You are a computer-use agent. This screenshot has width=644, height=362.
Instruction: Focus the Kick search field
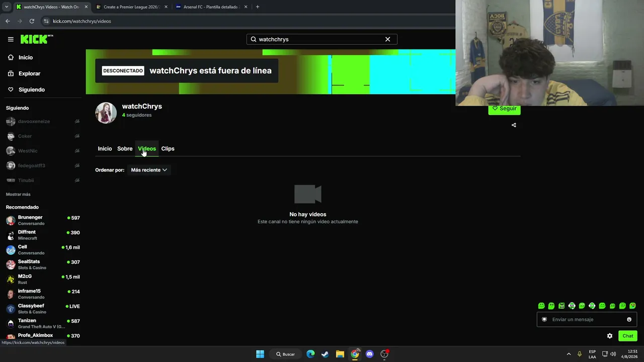point(321,39)
